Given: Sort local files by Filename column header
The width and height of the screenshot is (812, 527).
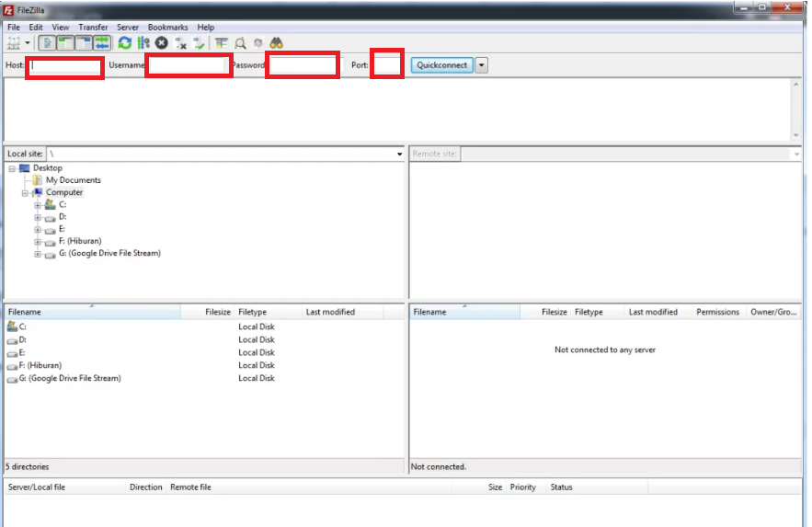Looking at the screenshot, I should (x=92, y=312).
